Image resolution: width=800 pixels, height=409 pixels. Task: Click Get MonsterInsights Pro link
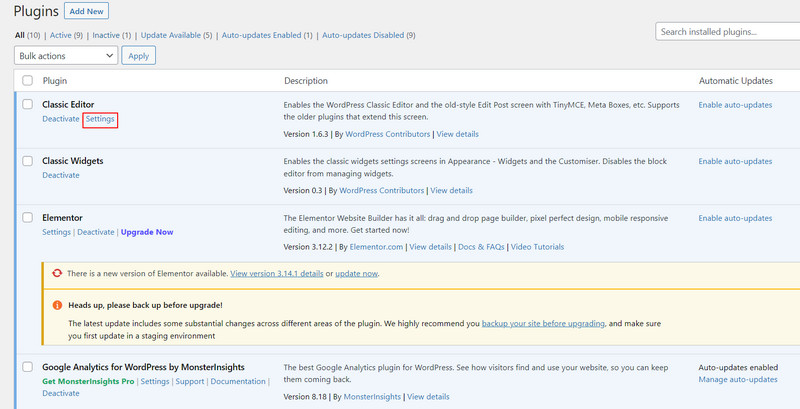pyautogui.click(x=88, y=381)
